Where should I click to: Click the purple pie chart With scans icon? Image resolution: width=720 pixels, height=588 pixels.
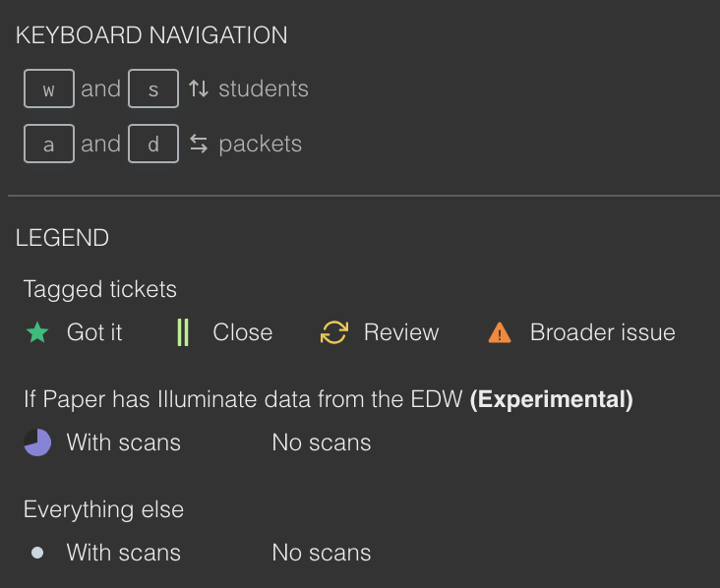pos(37,442)
